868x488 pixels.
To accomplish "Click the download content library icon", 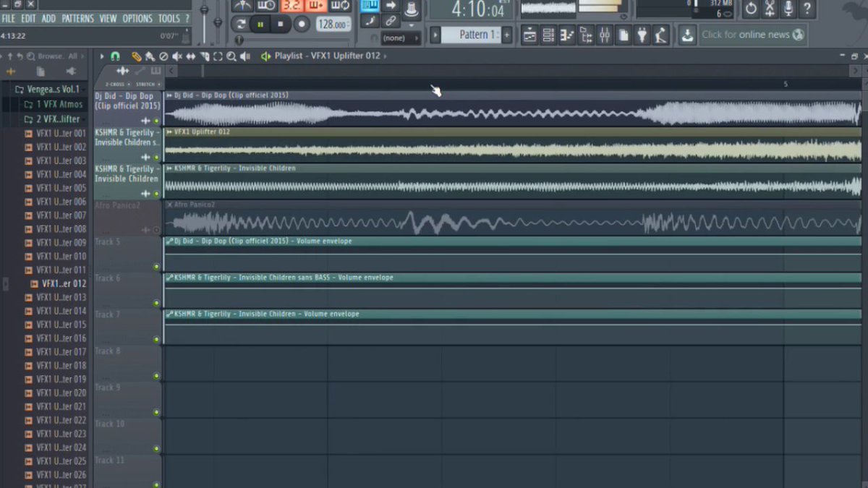I will (x=687, y=35).
